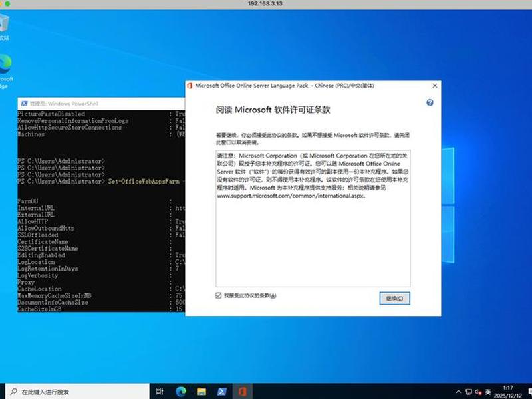Viewport: 532px width, 399px height.
Task: Open Task View from the taskbar
Action: click(160, 392)
